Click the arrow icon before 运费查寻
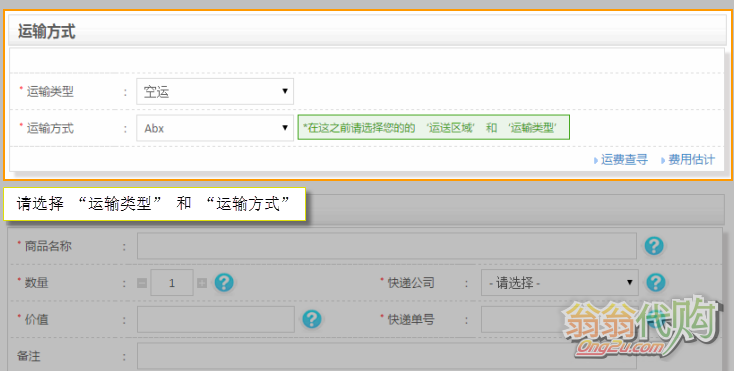This screenshot has height=371, width=734. (596, 160)
